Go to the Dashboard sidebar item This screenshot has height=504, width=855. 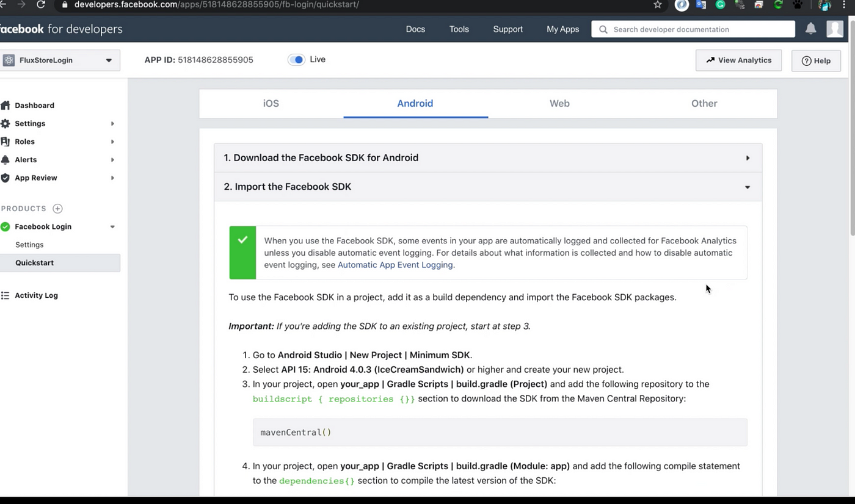point(34,106)
